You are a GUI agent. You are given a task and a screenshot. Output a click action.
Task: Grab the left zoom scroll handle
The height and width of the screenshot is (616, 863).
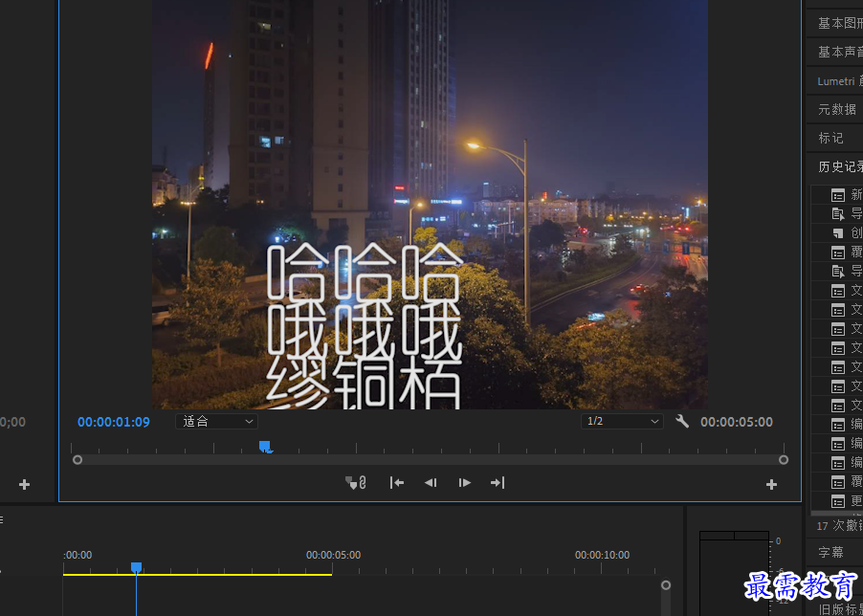77,459
